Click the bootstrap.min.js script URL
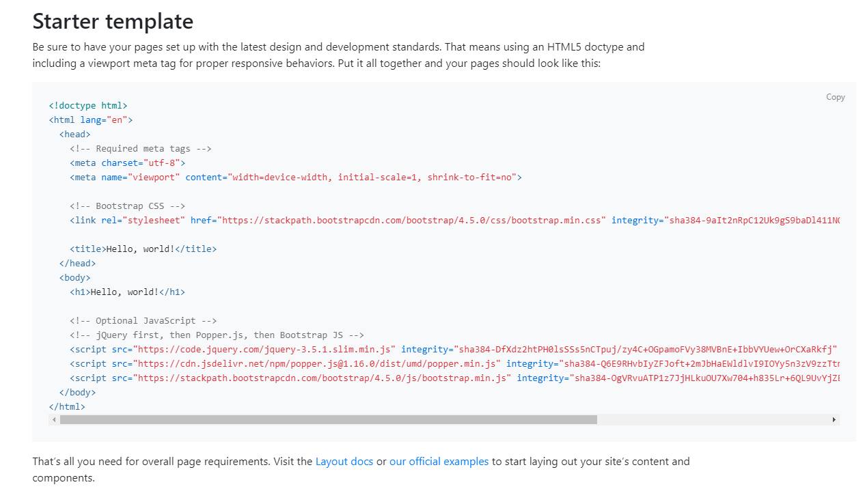 [x=322, y=378]
